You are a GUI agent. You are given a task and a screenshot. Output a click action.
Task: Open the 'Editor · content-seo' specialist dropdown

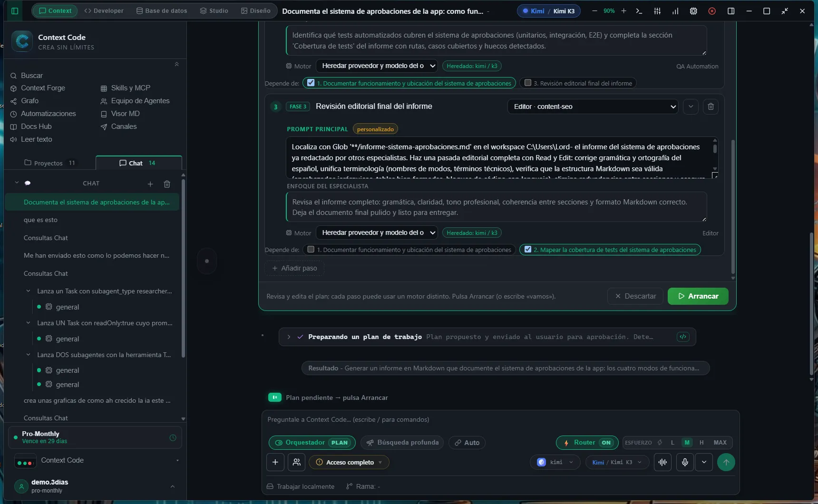[x=593, y=107]
